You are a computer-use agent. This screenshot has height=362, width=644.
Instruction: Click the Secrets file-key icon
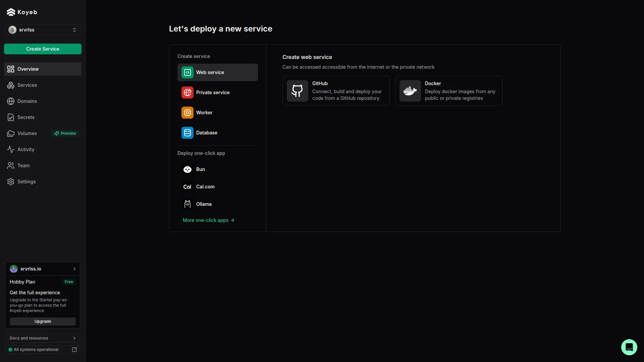11,117
